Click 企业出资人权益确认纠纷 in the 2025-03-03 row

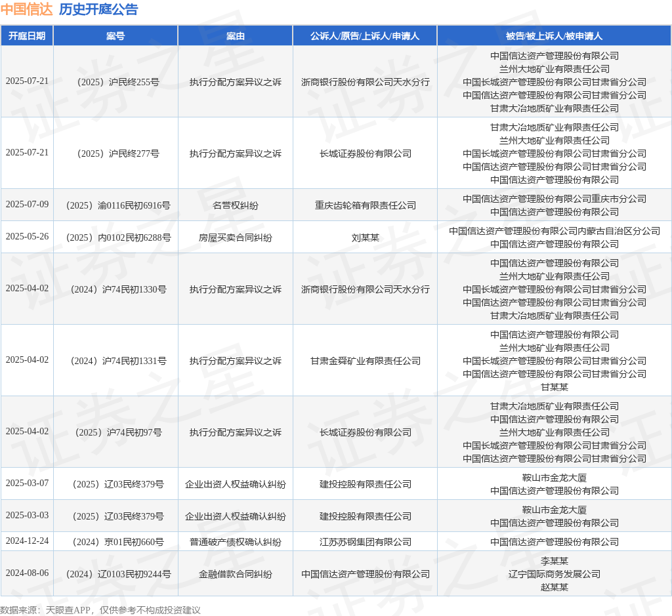pyautogui.click(x=236, y=516)
